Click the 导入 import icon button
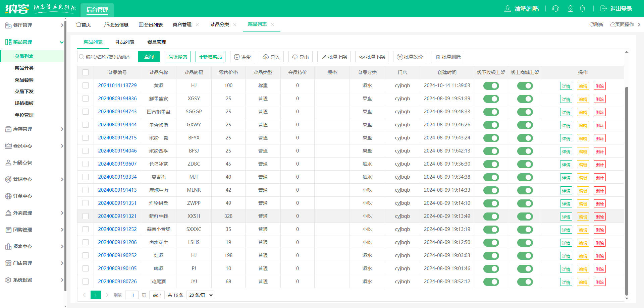Viewport: 644px width, 308px height. pos(271,57)
